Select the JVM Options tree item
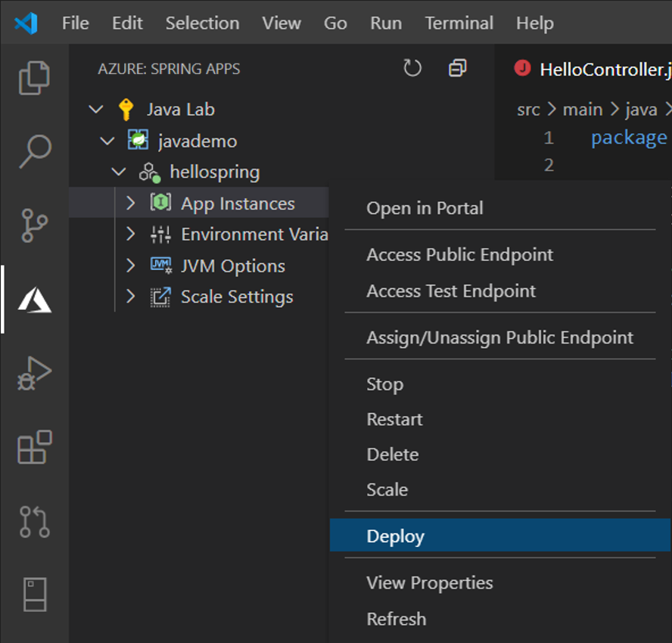Screen dimensions: 672x643 pyautogui.click(x=231, y=266)
